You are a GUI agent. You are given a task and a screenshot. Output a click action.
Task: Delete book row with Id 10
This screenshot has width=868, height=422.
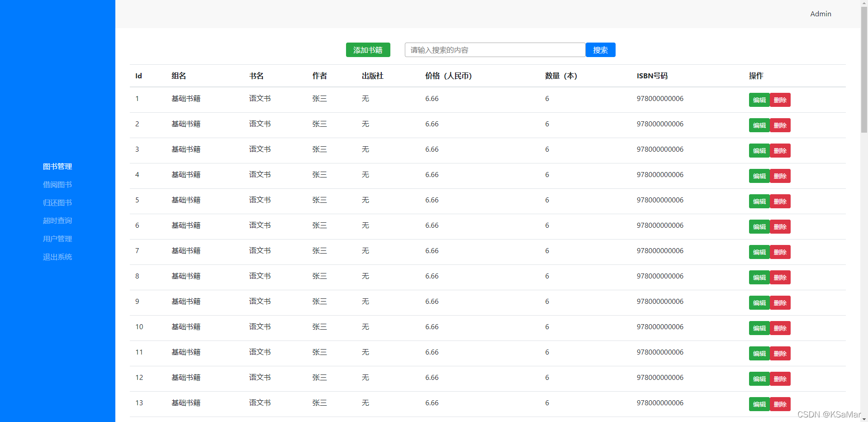(780, 328)
